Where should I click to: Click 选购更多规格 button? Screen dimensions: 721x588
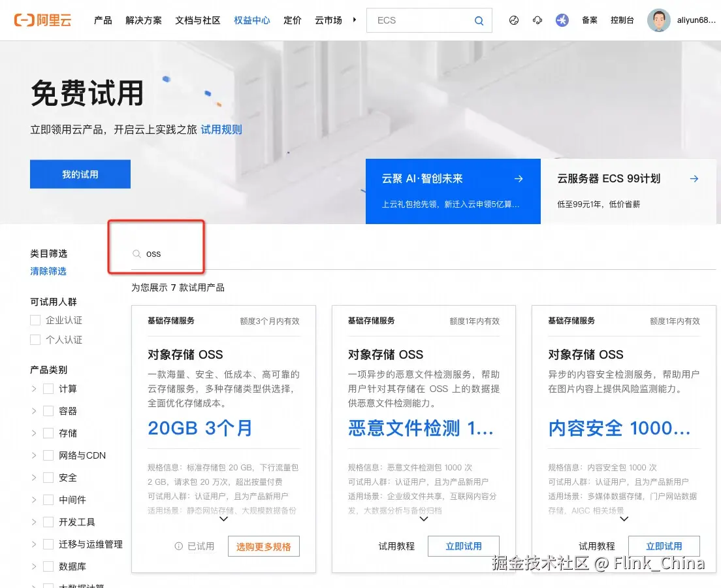tap(263, 546)
